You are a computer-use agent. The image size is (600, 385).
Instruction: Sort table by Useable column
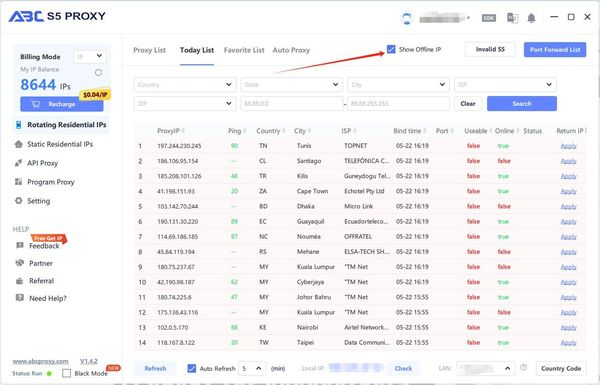click(x=491, y=131)
